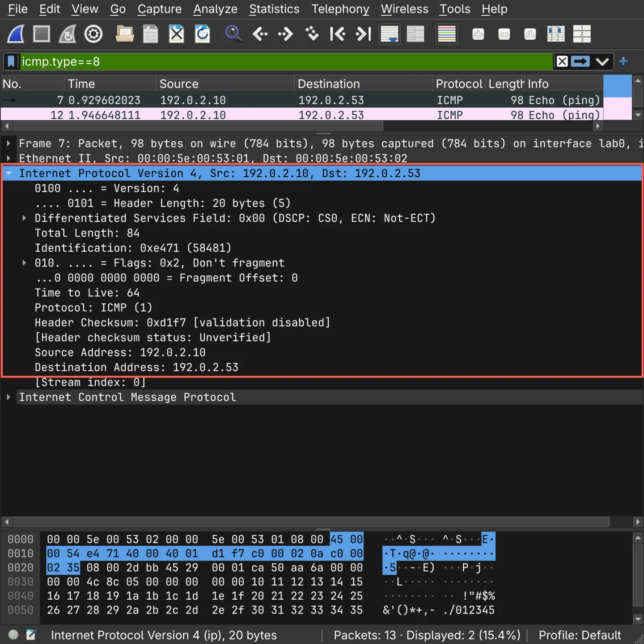Jump to the last packet
Image resolution: width=644 pixels, height=644 pixels.
[364, 34]
